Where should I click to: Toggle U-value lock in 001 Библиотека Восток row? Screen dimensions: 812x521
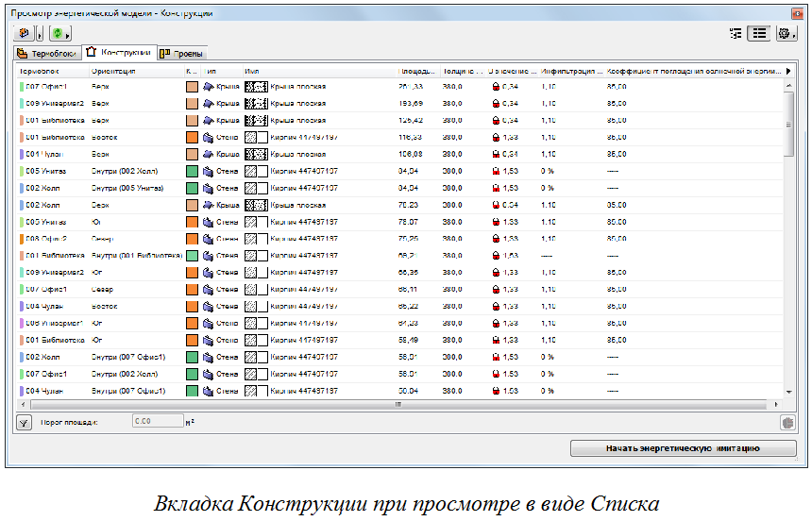coord(496,137)
